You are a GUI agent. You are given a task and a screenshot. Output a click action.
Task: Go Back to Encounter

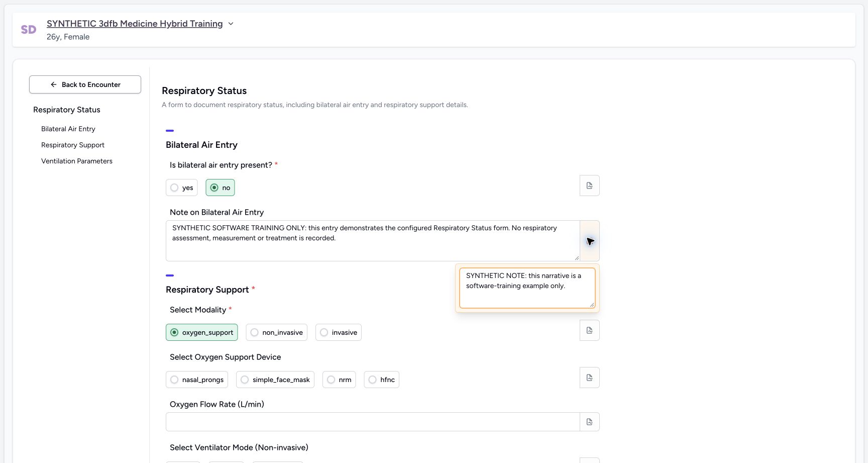(85, 84)
